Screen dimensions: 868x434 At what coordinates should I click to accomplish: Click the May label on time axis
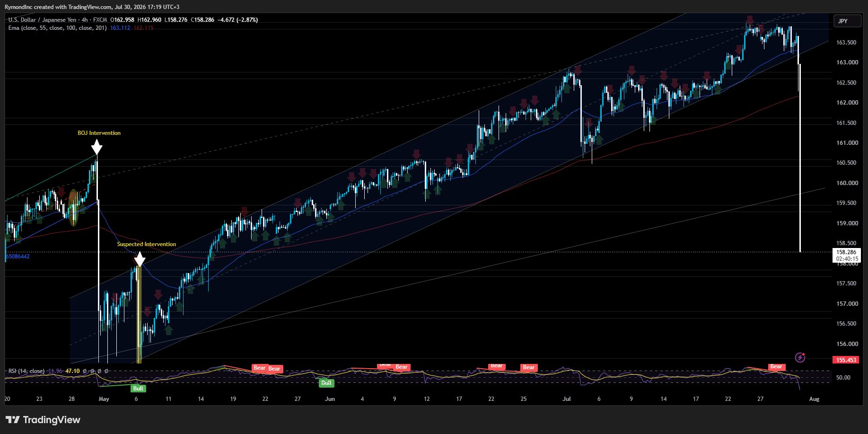pyautogui.click(x=104, y=399)
